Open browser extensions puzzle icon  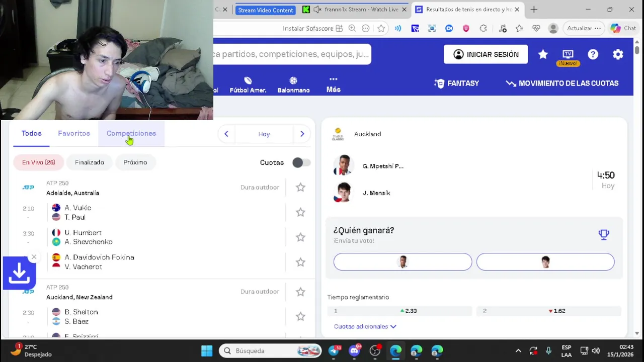coord(483,29)
